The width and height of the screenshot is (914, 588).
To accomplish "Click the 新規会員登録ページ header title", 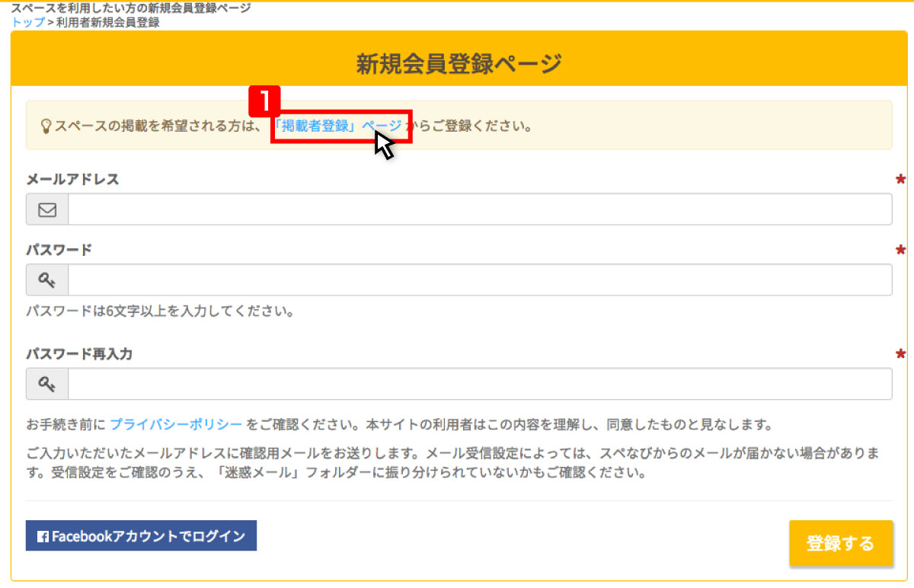I will [459, 64].
